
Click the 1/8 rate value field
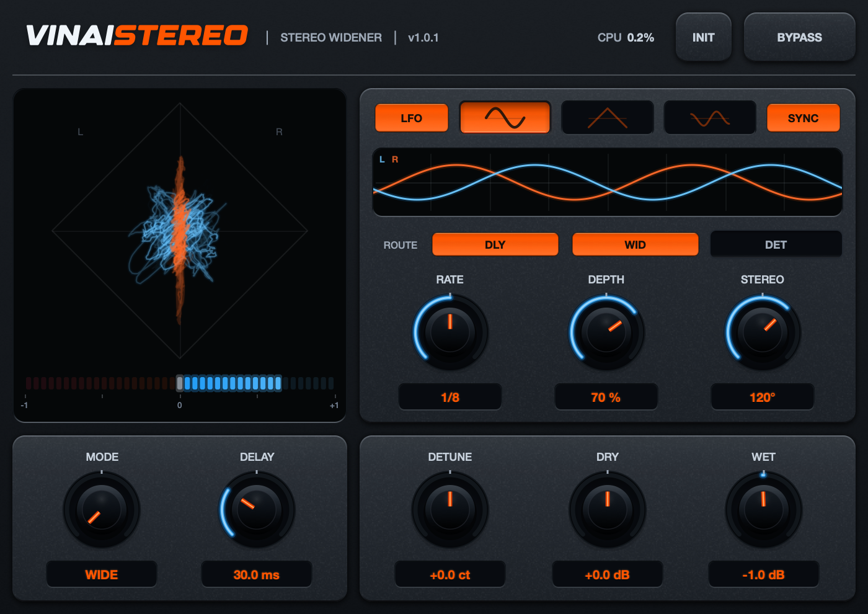[x=450, y=397]
